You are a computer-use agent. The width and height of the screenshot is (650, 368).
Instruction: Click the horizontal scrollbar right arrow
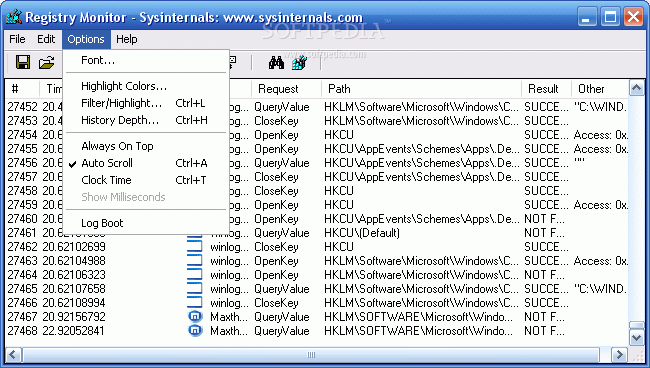(620, 355)
